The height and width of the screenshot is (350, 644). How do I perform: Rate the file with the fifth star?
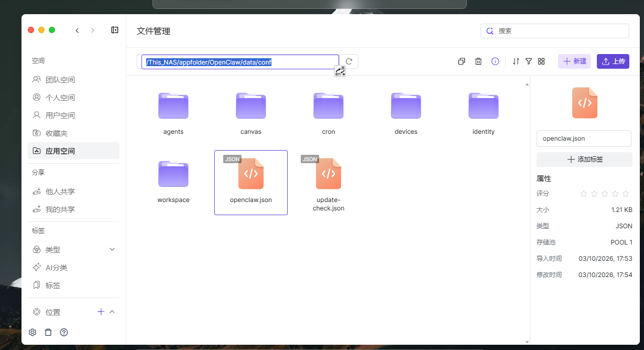click(626, 194)
